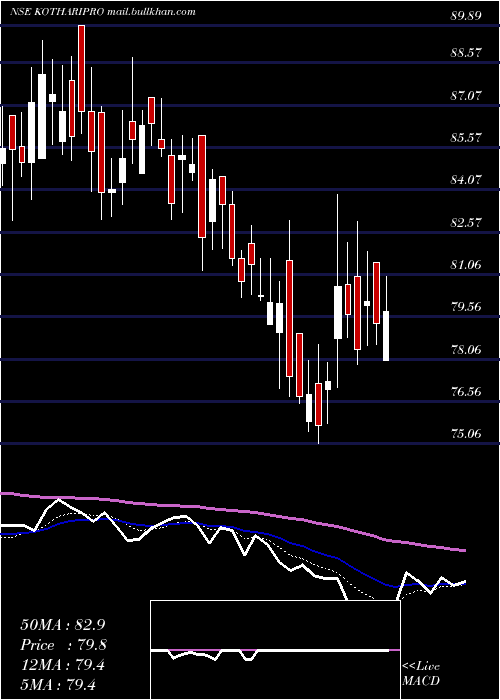Viewport: 500px width, 700px height.
Task: Click the last white candle at chart end
Action: (386, 336)
